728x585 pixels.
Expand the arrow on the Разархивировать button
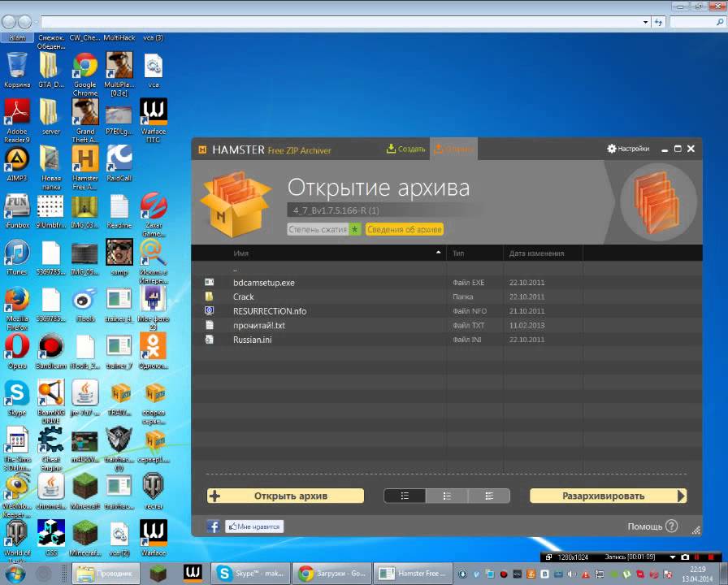[681, 496]
